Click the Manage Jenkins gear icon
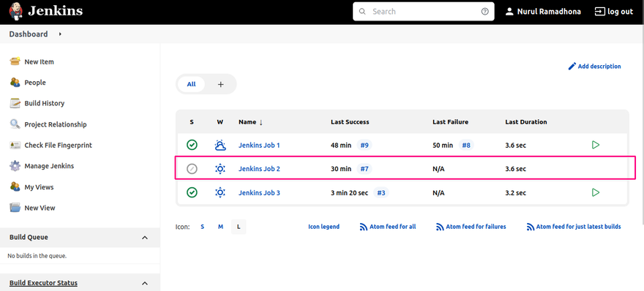The width and height of the screenshot is (644, 291). [x=15, y=166]
